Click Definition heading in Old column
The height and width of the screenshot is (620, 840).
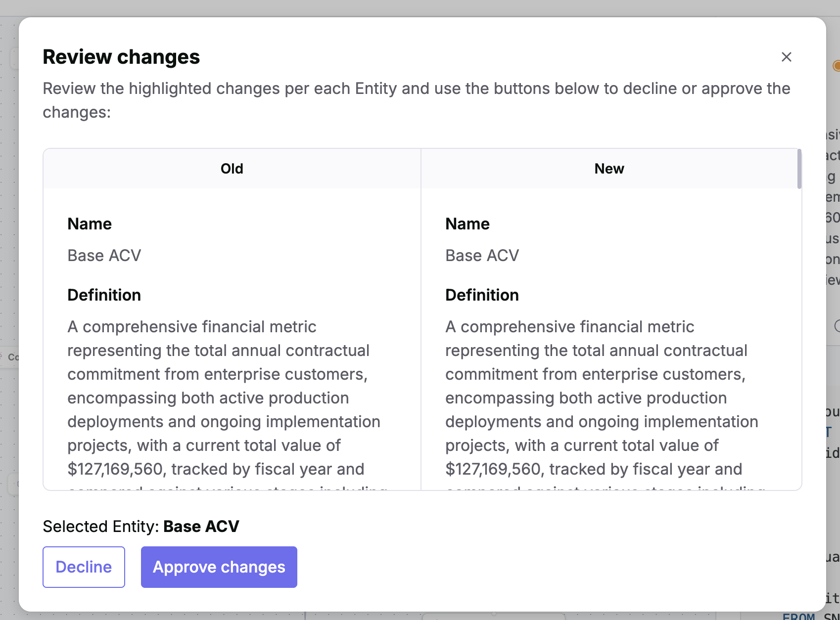coord(104,295)
